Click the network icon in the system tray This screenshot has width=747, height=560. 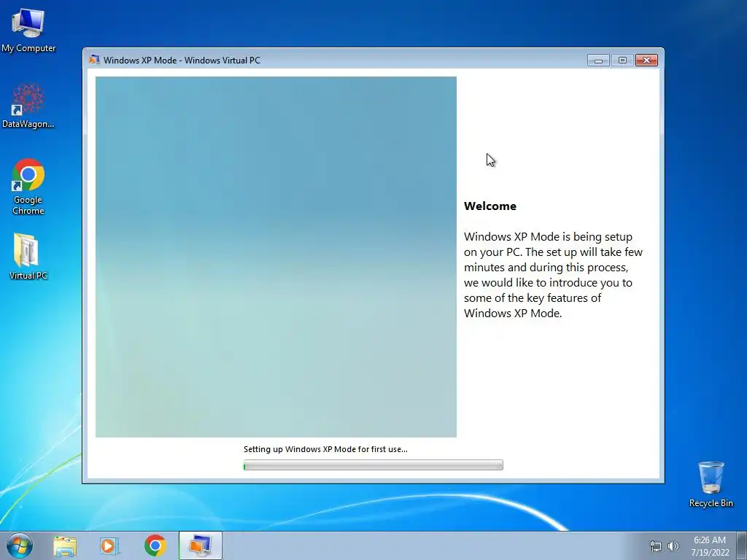coord(656,546)
